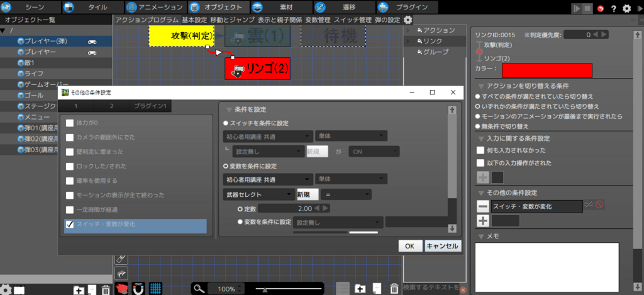Click the test play button in top bar
This screenshot has width=644, height=295.
coord(577,8)
